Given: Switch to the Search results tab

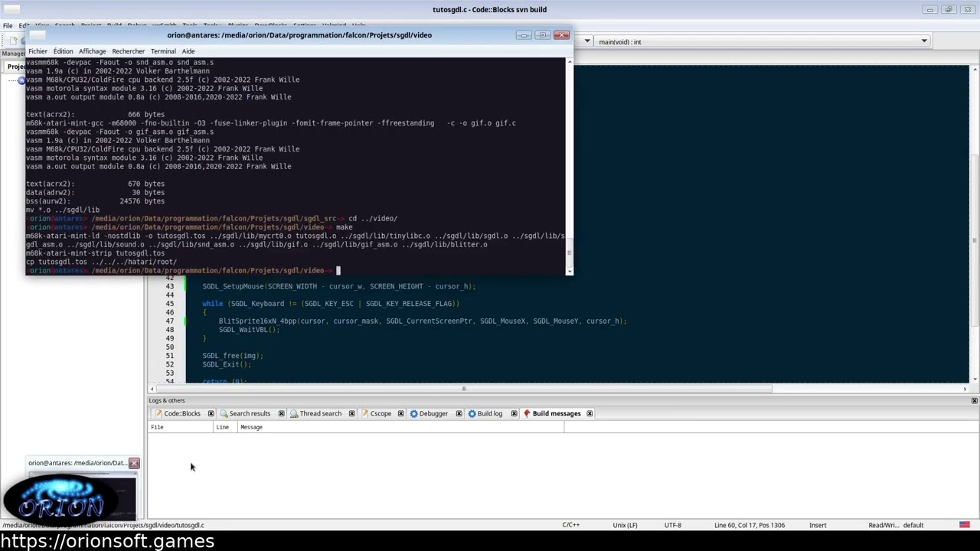Looking at the screenshot, I should (x=249, y=413).
